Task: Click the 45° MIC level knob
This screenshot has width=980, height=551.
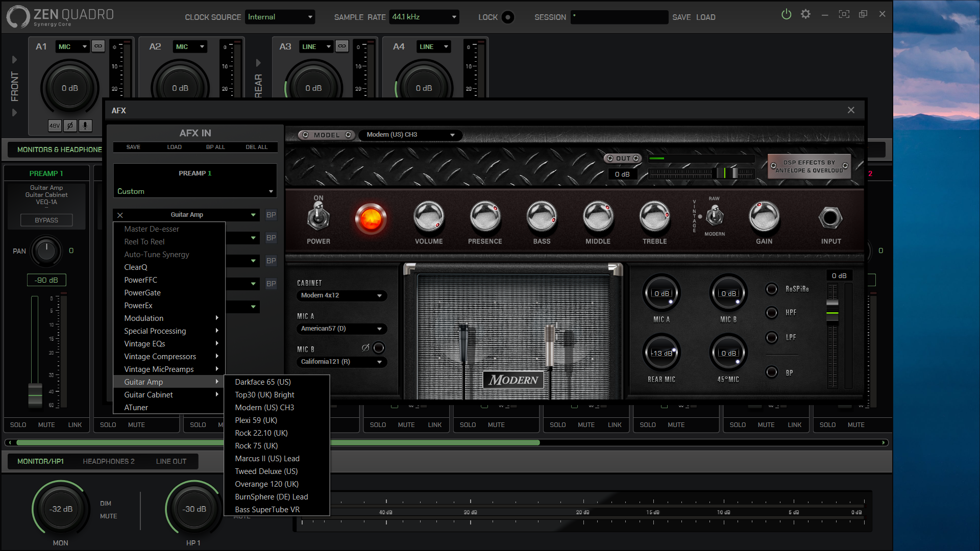Action: point(728,353)
